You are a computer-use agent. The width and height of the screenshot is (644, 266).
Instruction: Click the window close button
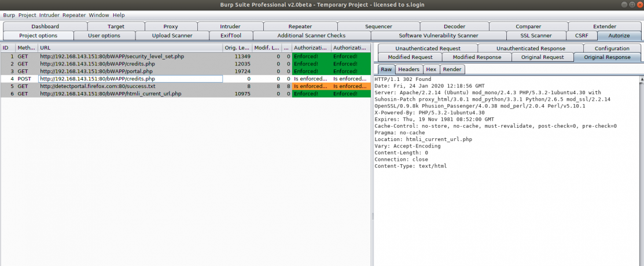(x=639, y=5)
